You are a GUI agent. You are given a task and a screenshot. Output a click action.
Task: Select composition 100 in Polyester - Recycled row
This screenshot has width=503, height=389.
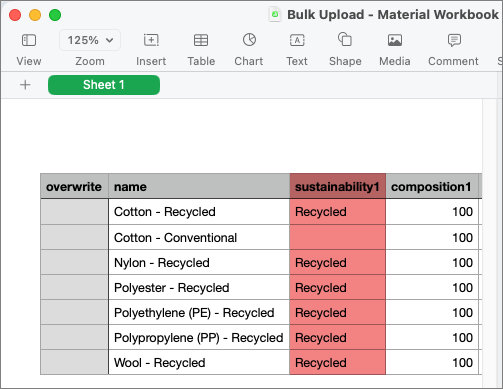[432, 287]
